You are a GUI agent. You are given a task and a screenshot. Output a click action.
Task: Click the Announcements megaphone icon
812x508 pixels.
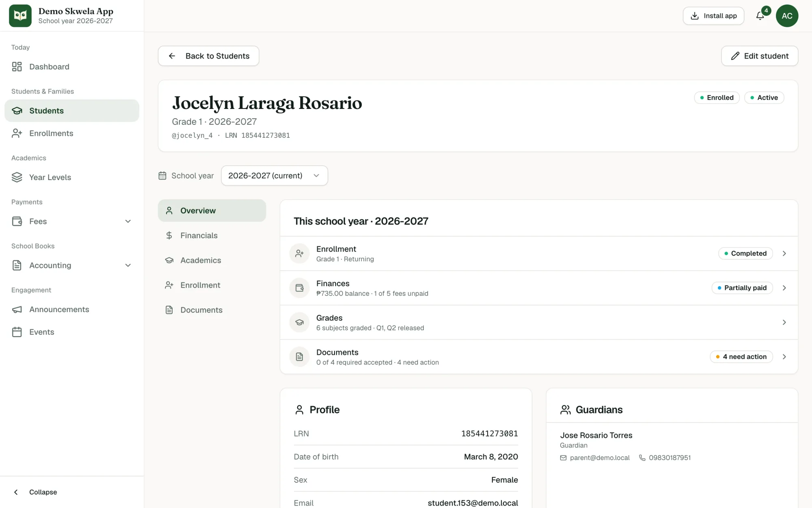pos(17,310)
